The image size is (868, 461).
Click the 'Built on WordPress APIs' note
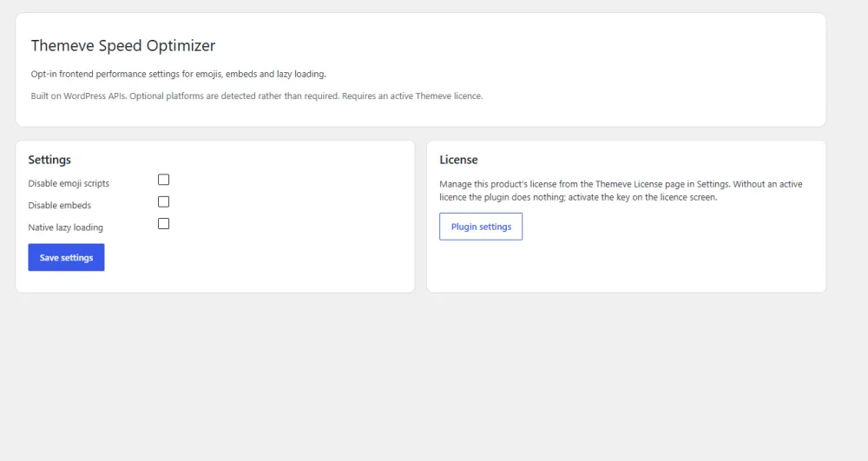(257, 95)
